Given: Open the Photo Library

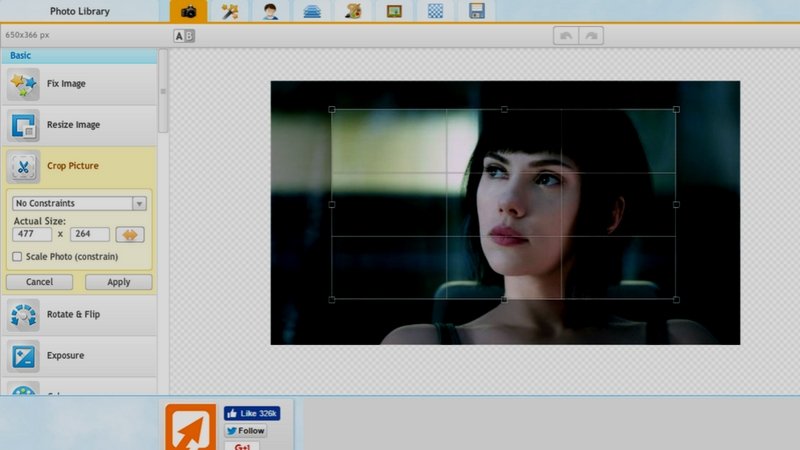Looking at the screenshot, I should [80, 11].
